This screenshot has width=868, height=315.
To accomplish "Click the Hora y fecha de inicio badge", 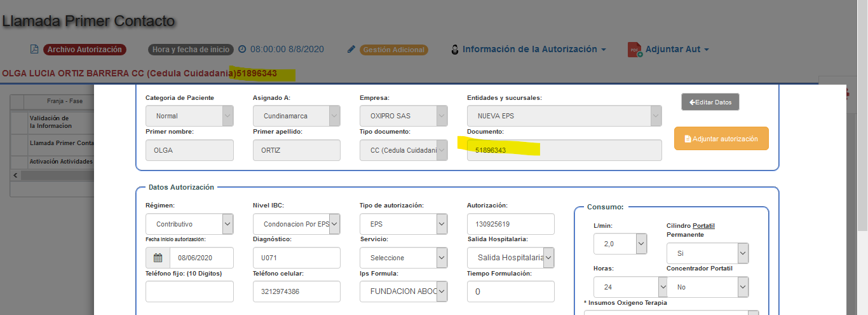I will [191, 49].
